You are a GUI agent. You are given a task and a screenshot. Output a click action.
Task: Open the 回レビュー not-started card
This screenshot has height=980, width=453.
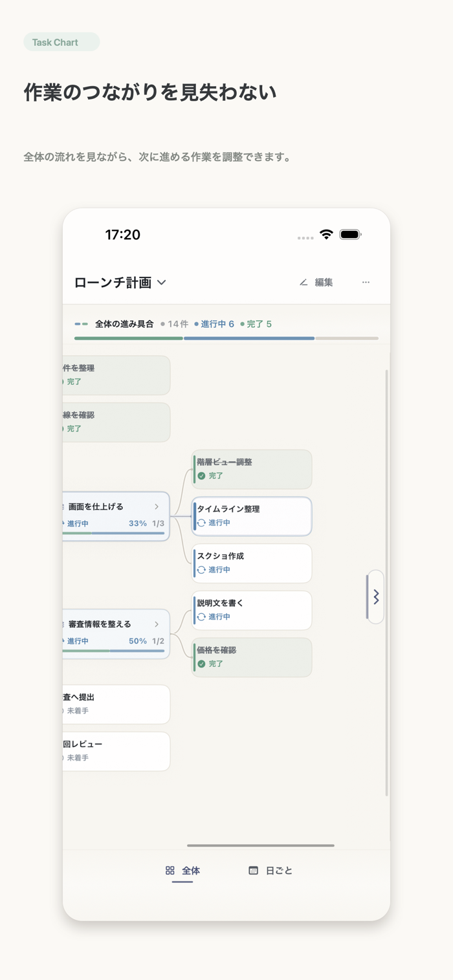coord(116,752)
